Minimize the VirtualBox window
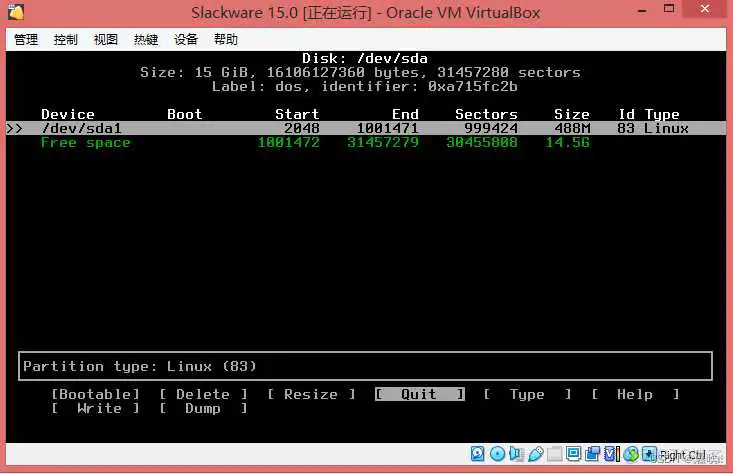This screenshot has height=474, width=733. [643, 10]
